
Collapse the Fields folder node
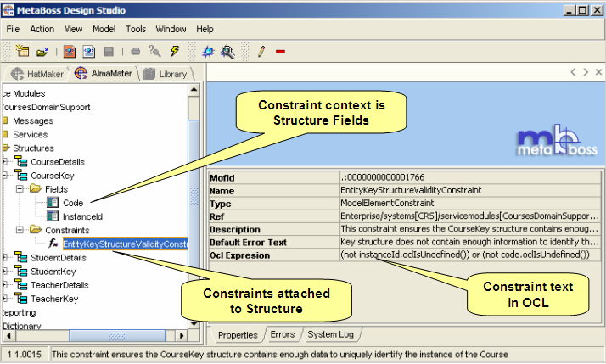tap(20, 189)
